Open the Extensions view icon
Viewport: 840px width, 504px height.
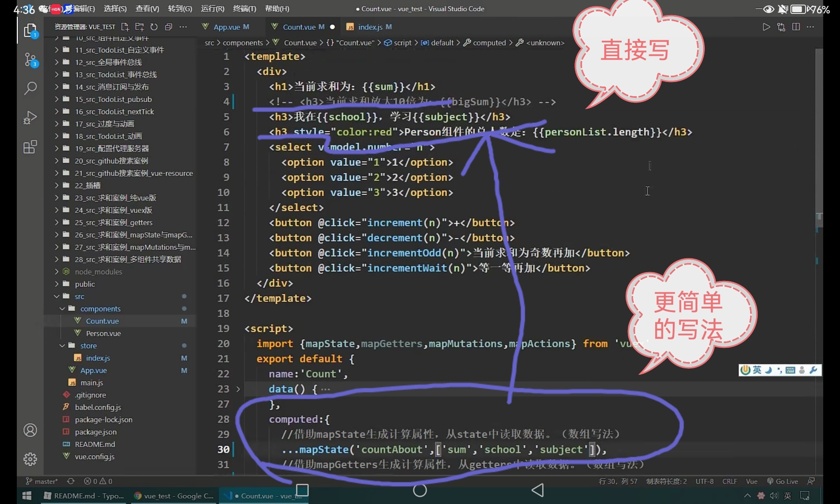pos(30,147)
